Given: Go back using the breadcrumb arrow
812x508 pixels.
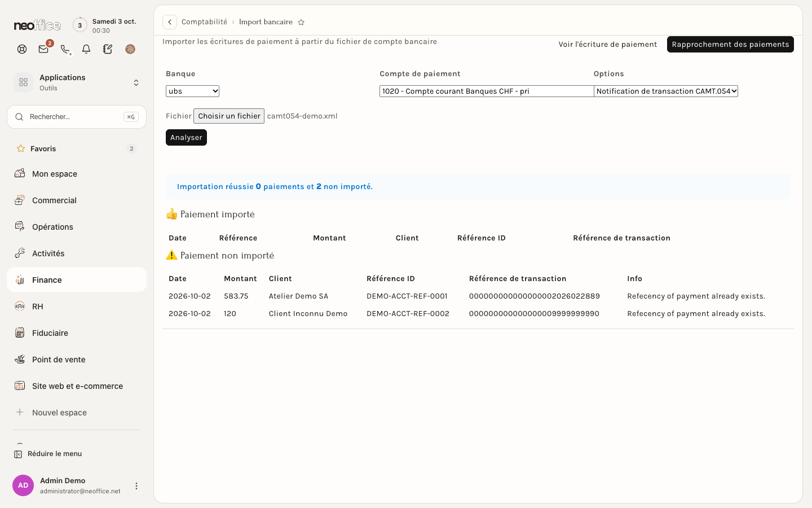Looking at the screenshot, I should coord(170,22).
